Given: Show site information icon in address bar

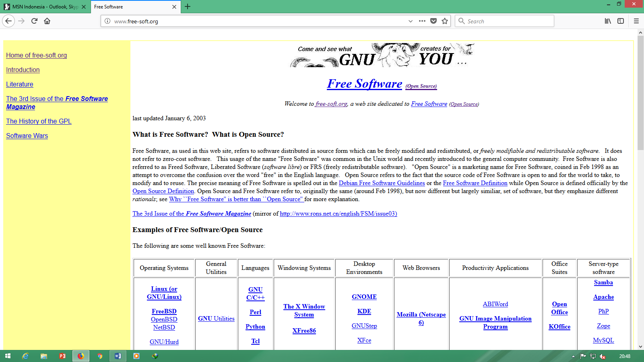Looking at the screenshot, I should click(107, 21).
